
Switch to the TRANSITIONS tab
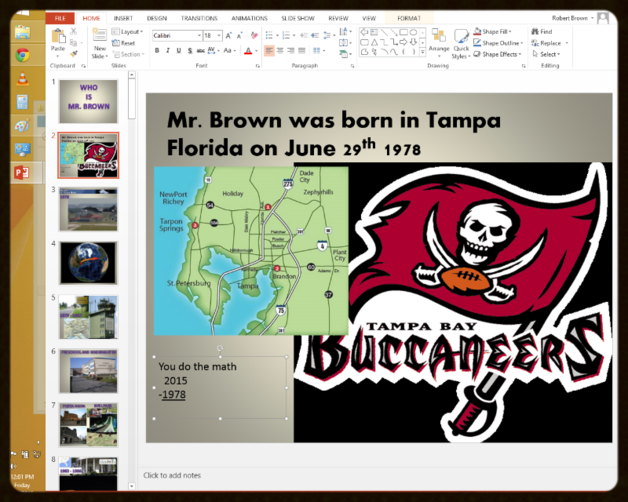199,18
